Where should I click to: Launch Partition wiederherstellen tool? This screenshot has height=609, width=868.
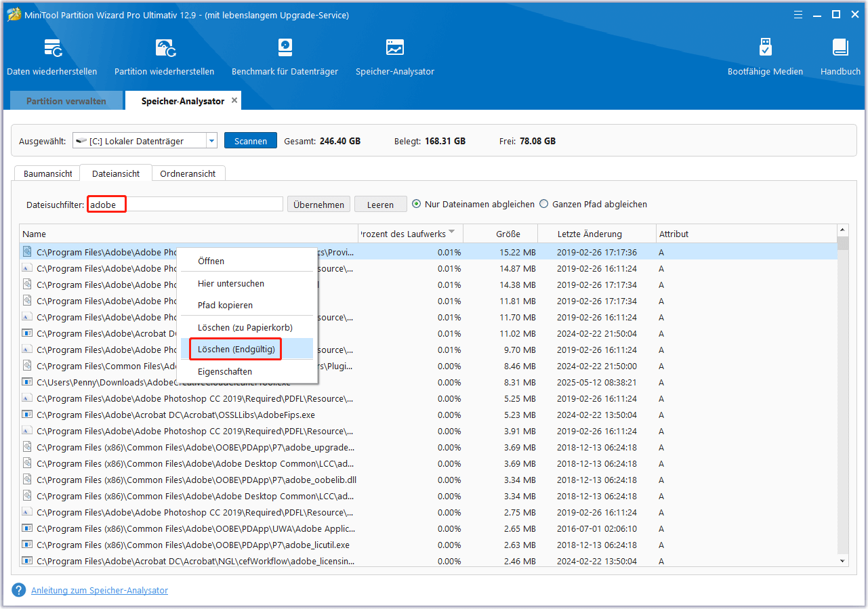coord(164,57)
